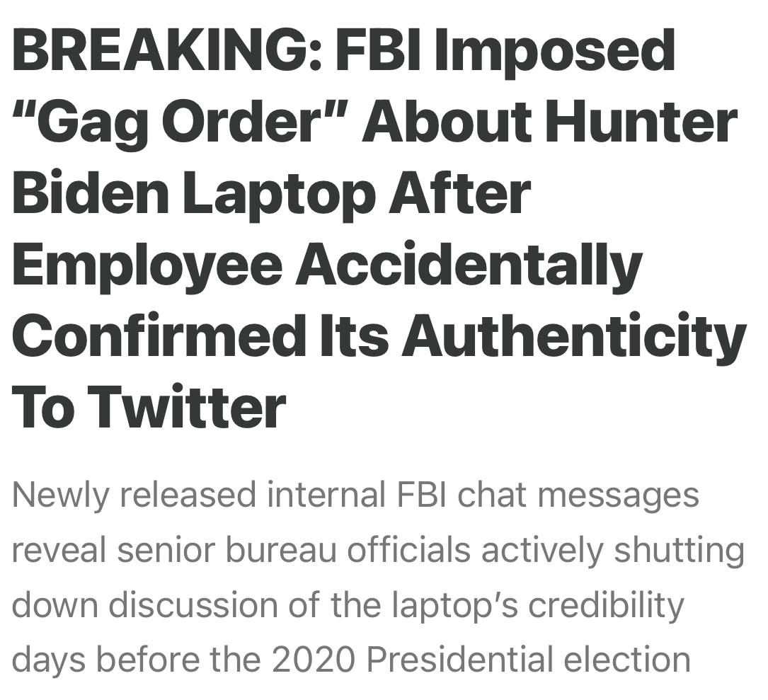This screenshot has width=768, height=700.
Task: Click the word "Biden" in the headline
Action: (x=88, y=193)
